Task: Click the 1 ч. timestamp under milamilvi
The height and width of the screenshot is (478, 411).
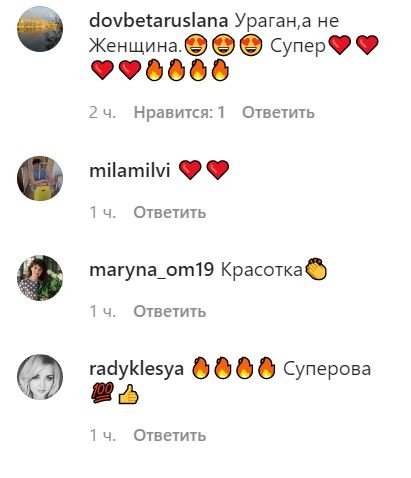Action: (x=103, y=212)
